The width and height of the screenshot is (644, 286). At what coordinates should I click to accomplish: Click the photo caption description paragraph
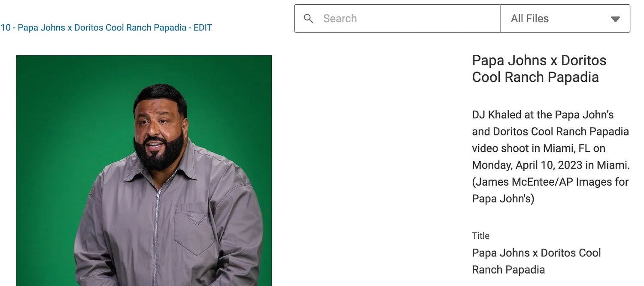point(550,157)
